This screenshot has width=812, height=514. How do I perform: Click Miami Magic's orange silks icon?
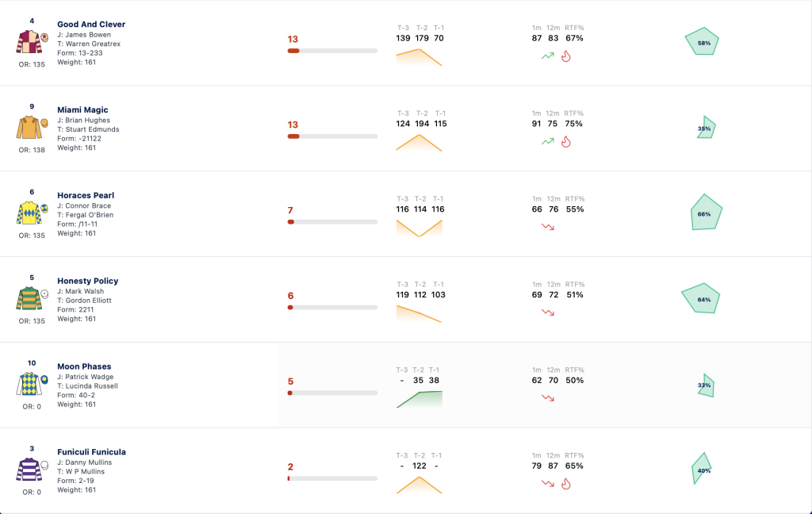click(x=32, y=128)
